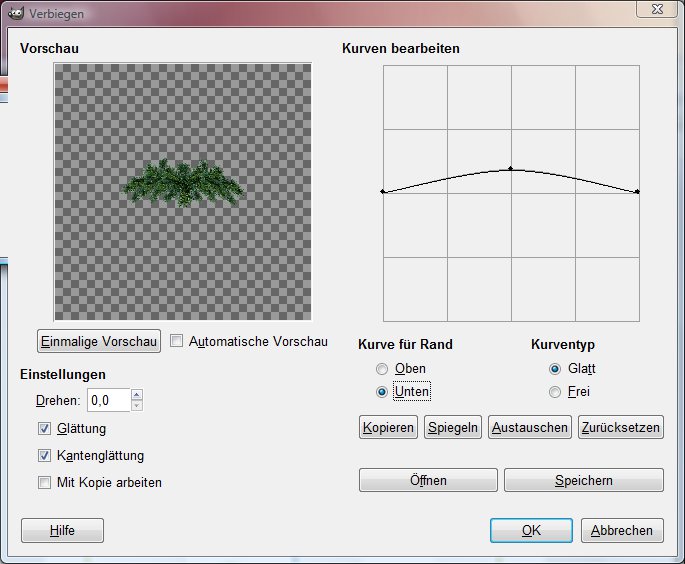
Task: Reset the curve with Zurücksetzen
Action: (x=621, y=427)
